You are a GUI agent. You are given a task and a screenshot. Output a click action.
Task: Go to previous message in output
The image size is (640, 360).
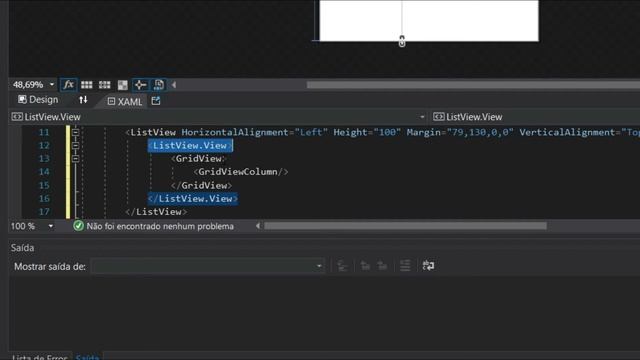365,266
